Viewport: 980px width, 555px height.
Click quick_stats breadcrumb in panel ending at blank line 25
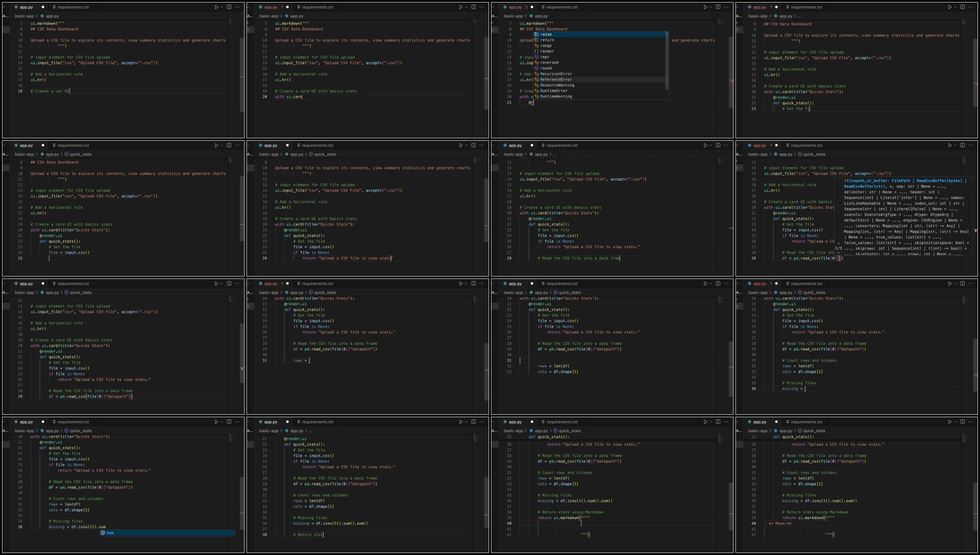pos(78,154)
